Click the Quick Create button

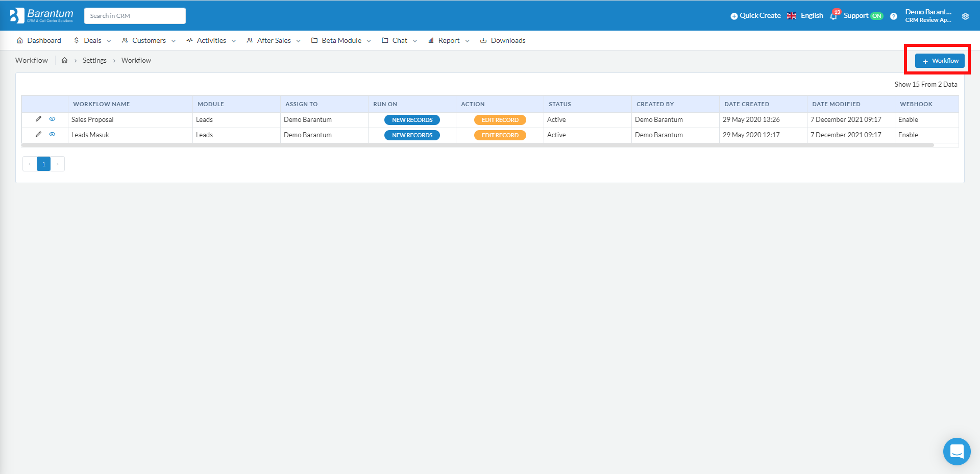point(755,16)
